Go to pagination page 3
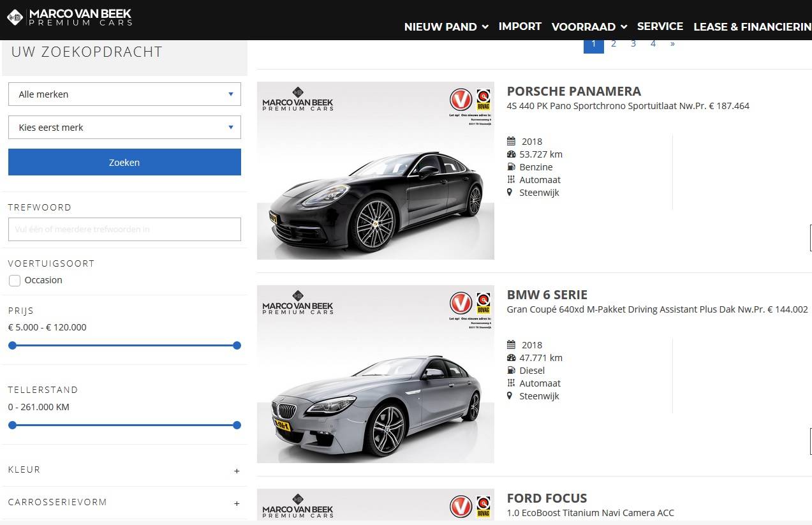812x525 pixels. [633, 44]
